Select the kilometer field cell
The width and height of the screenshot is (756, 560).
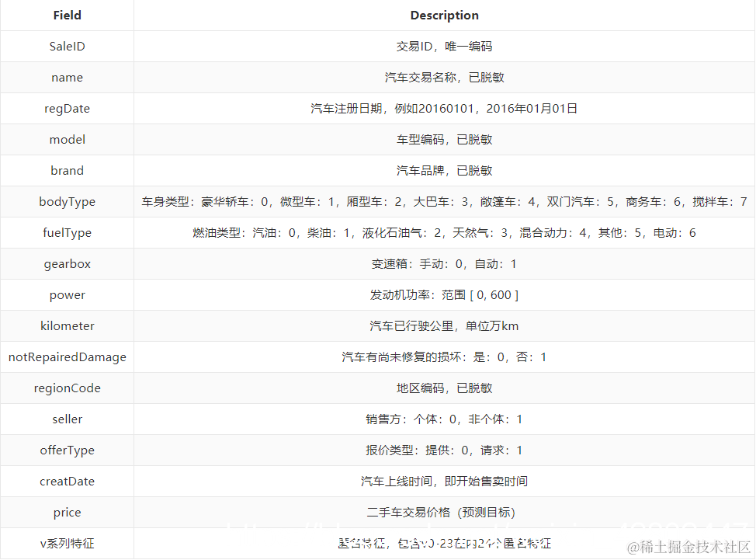coord(67,326)
